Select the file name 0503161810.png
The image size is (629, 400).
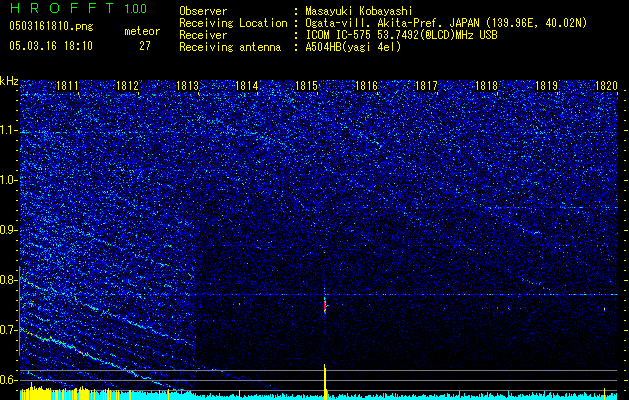coord(51,26)
